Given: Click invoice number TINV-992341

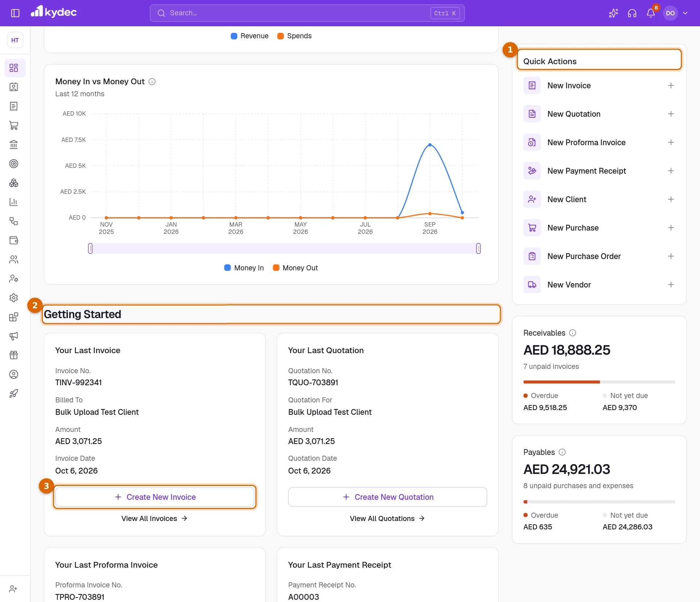Looking at the screenshot, I should pos(78,382).
